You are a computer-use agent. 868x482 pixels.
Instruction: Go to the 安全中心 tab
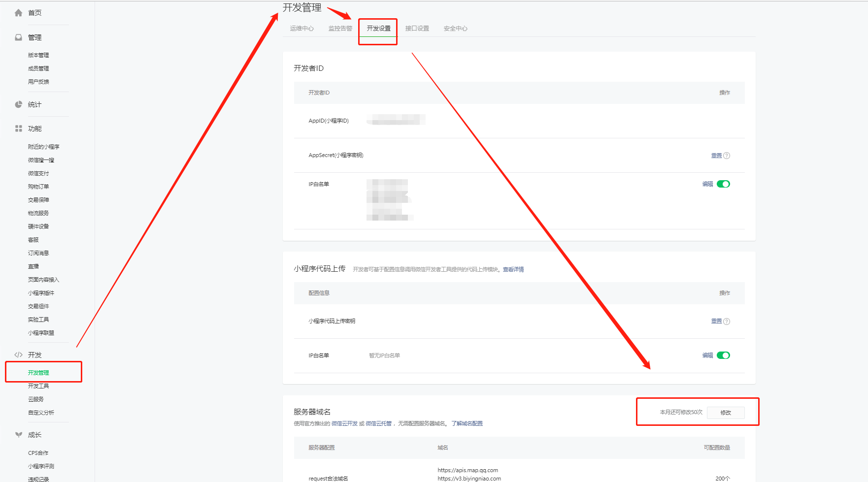click(455, 29)
